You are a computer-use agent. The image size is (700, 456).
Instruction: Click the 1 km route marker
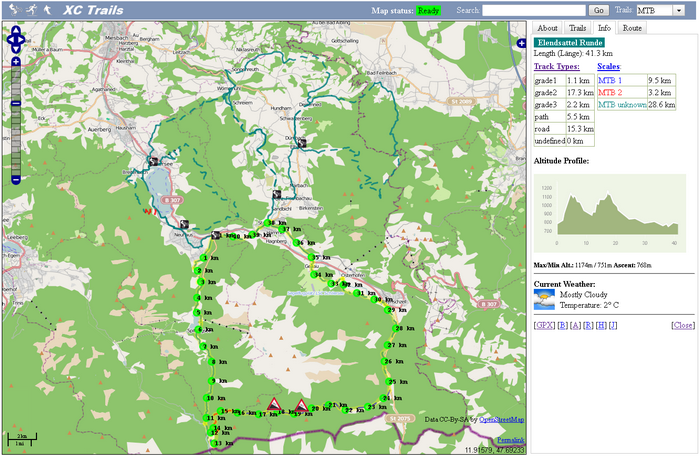204,258
